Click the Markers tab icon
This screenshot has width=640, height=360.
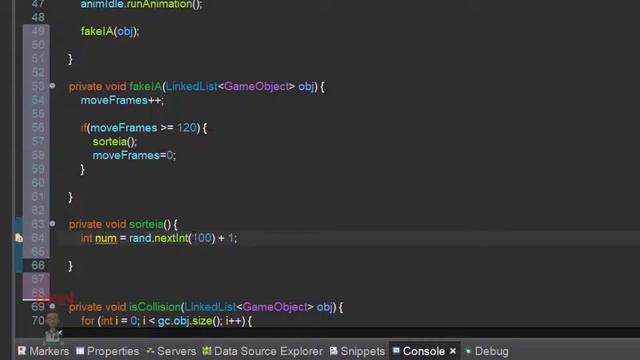point(22,351)
